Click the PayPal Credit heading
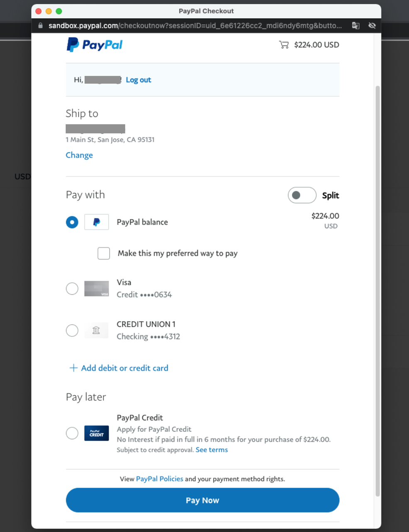 point(140,418)
